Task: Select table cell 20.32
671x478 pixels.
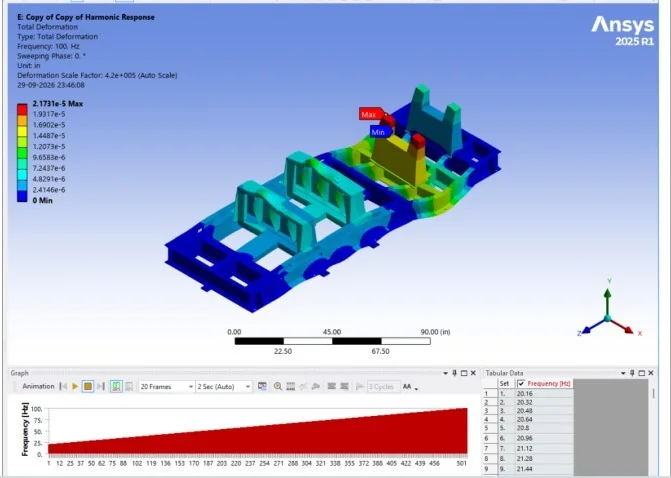Action: click(x=544, y=402)
